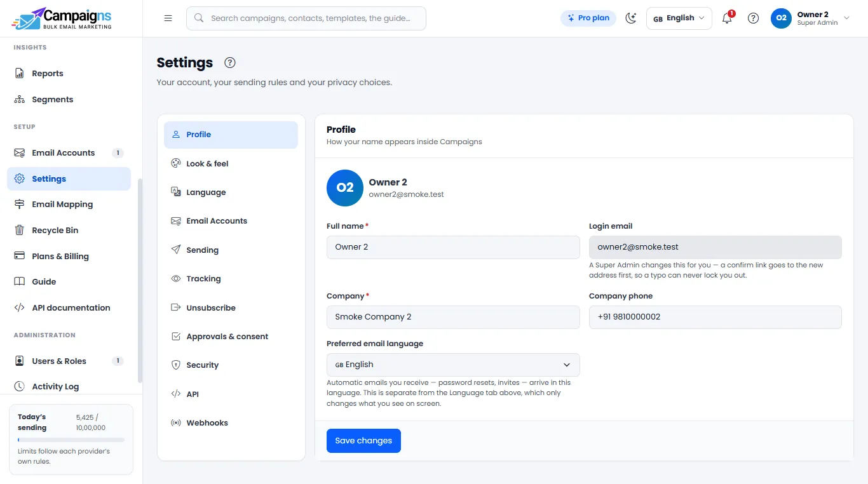Click the O2 profile avatar in Profile card

tap(345, 188)
